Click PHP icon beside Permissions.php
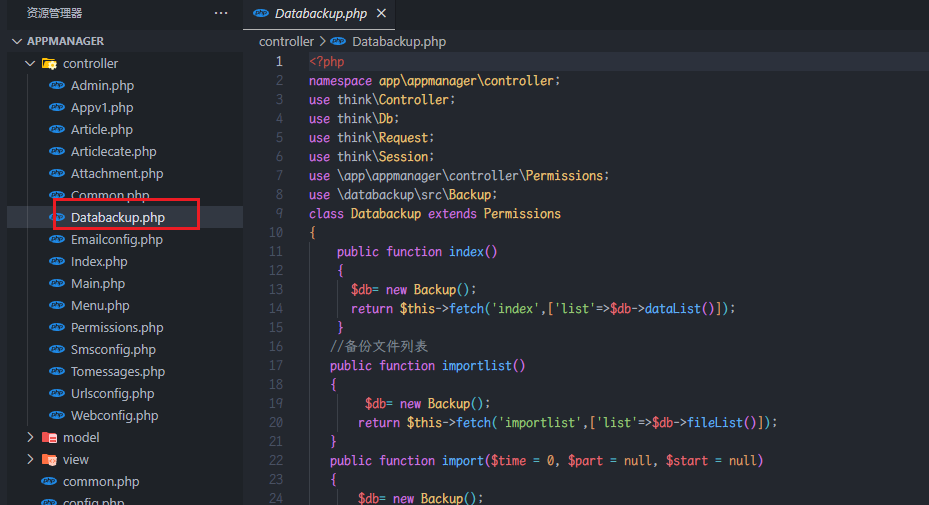This screenshot has width=929, height=505. (x=57, y=327)
